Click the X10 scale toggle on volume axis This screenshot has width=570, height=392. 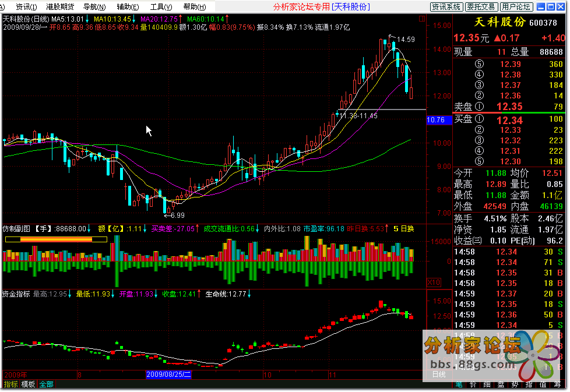point(434,282)
